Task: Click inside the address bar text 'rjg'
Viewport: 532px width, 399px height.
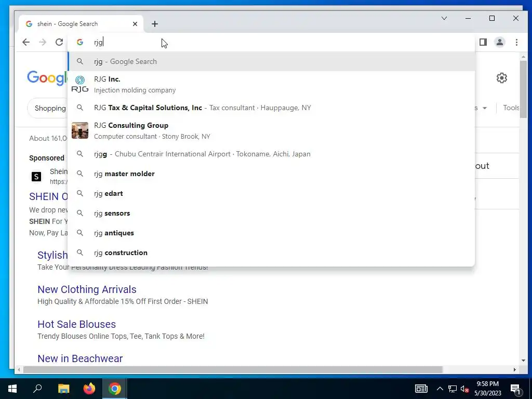Action: pos(98,42)
